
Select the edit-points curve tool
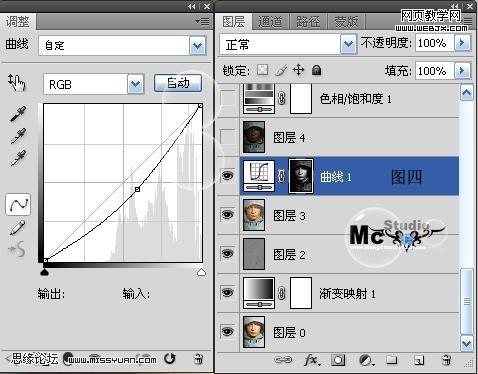point(18,204)
